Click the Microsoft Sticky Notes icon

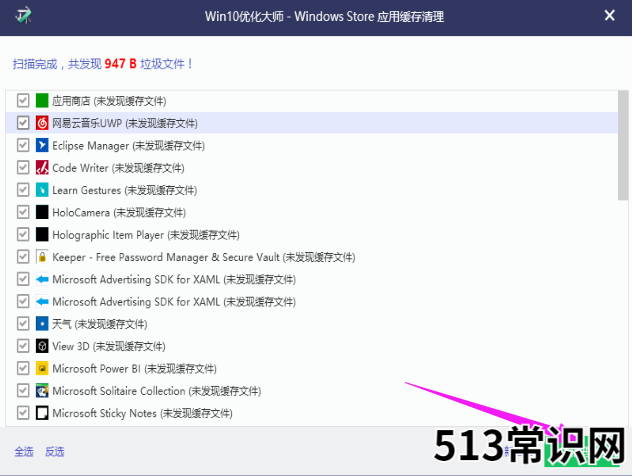point(42,412)
